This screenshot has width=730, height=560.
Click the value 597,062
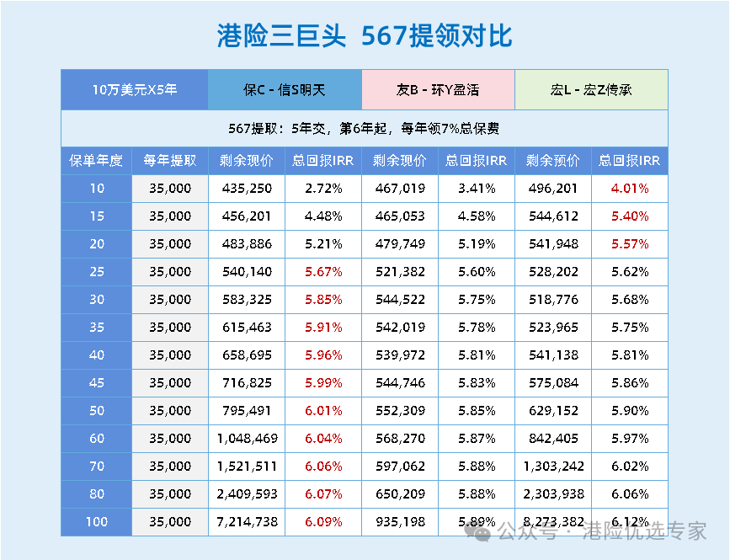click(400, 467)
